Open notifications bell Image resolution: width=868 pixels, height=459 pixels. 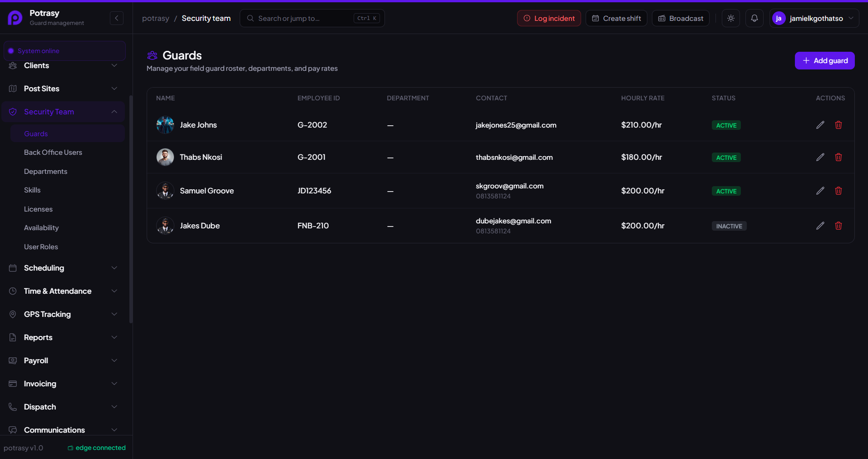tap(755, 18)
